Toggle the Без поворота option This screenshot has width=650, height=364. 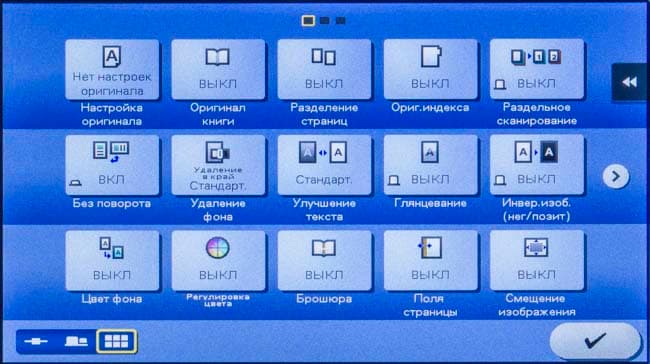[x=112, y=165]
